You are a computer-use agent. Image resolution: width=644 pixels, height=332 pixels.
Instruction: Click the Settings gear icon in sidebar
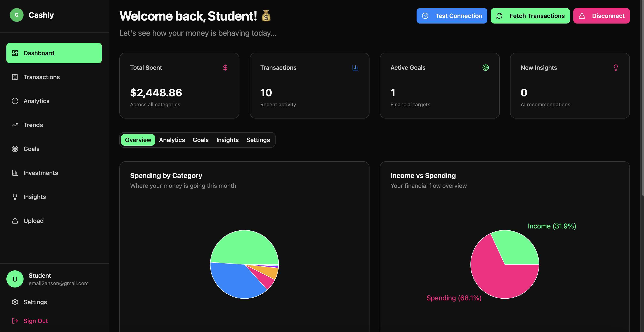coord(15,302)
